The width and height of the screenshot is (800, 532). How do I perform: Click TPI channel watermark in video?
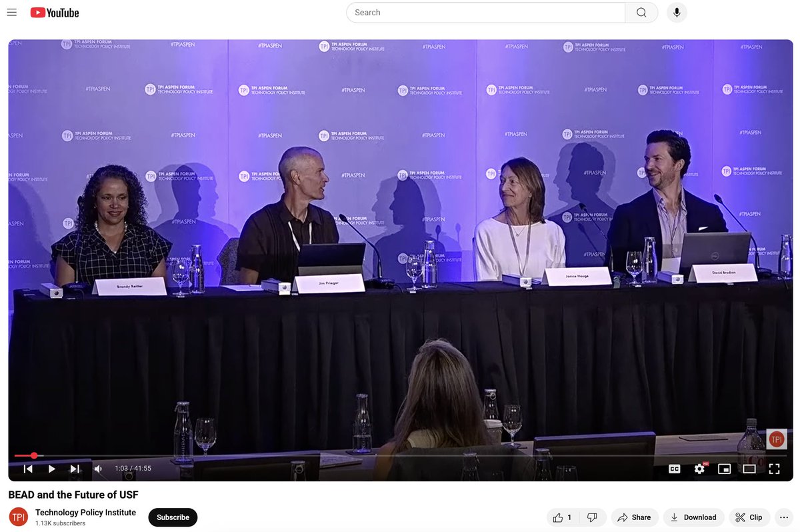[x=776, y=439]
